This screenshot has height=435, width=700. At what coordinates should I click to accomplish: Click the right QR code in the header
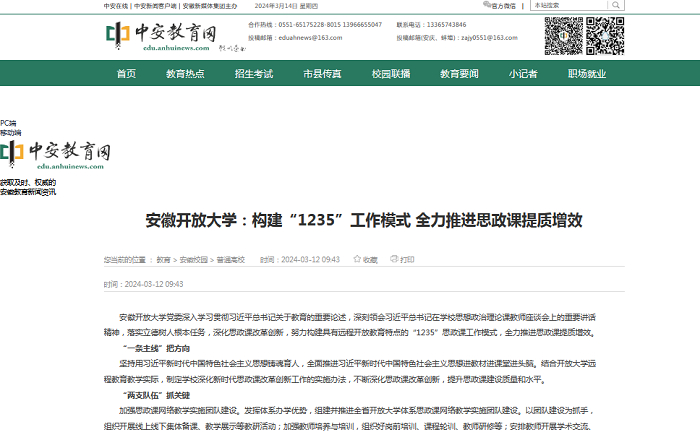(605, 36)
